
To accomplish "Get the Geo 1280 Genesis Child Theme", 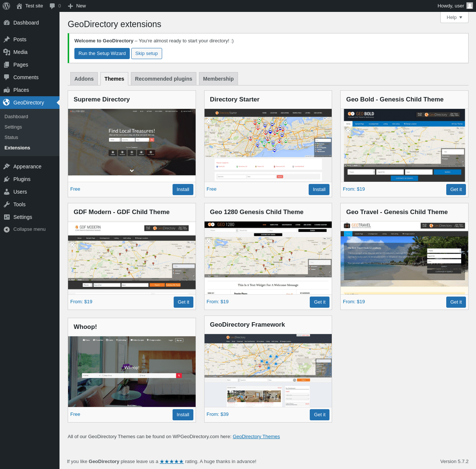I will coord(320,302).
